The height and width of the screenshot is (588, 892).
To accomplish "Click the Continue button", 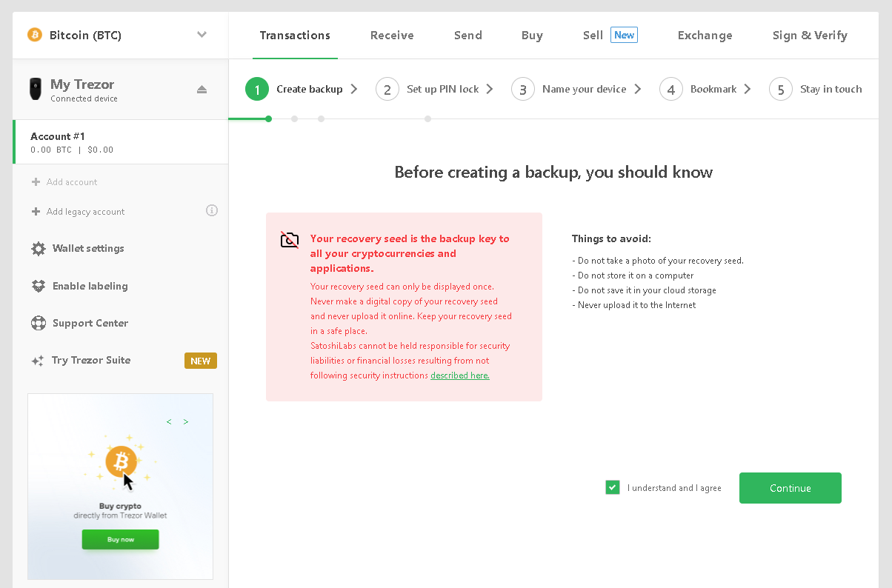I will coord(791,488).
